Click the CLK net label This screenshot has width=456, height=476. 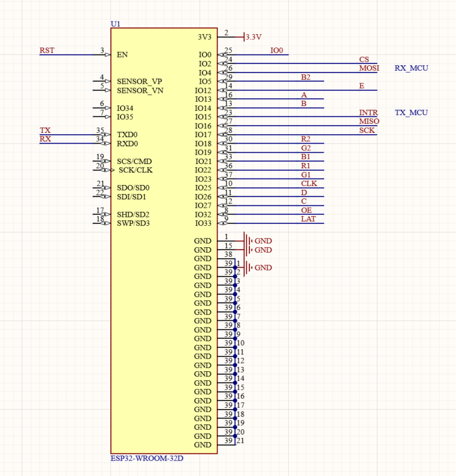[309, 184]
